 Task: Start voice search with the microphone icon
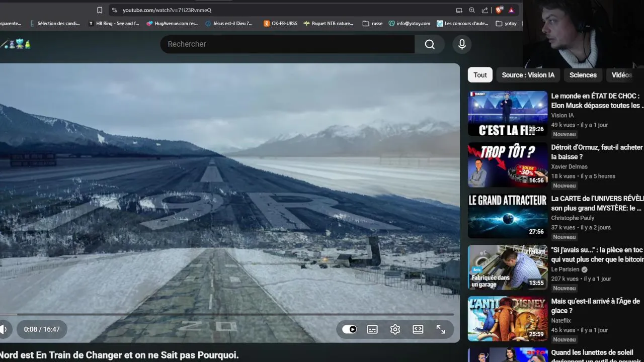pos(462,44)
